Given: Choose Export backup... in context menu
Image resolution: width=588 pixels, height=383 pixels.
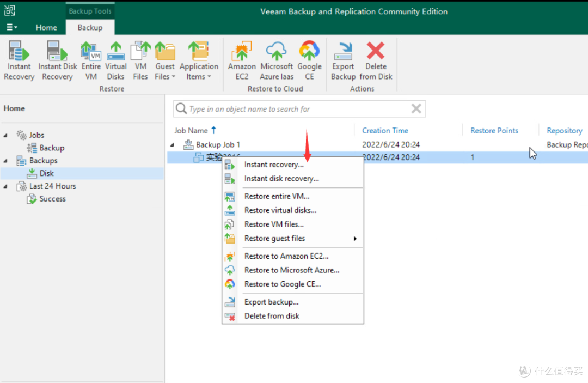Looking at the screenshot, I should coord(293,302).
